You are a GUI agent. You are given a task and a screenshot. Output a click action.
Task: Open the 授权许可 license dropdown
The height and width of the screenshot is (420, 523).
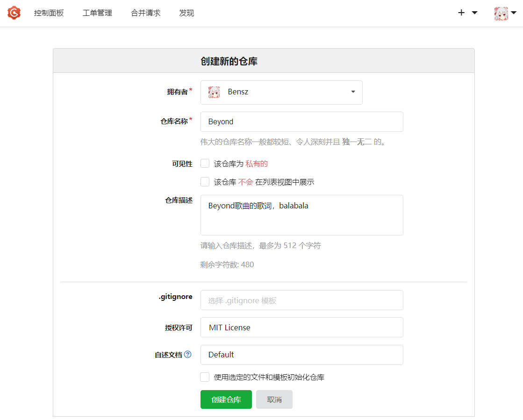pyautogui.click(x=301, y=327)
